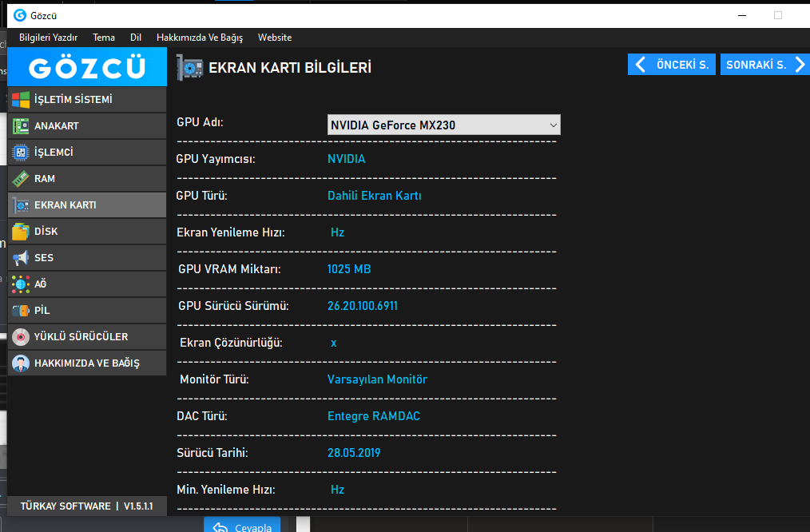Switch to the İŞLEMCİ section
The width and height of the screenshot is (810, 532).
tap(87, 153)
